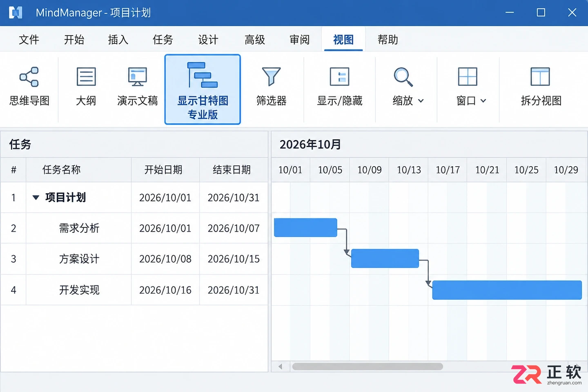The height and width of the screenshot is (392, 588).
Task: Click the 开始日期 column header
Action: point(165,170)
